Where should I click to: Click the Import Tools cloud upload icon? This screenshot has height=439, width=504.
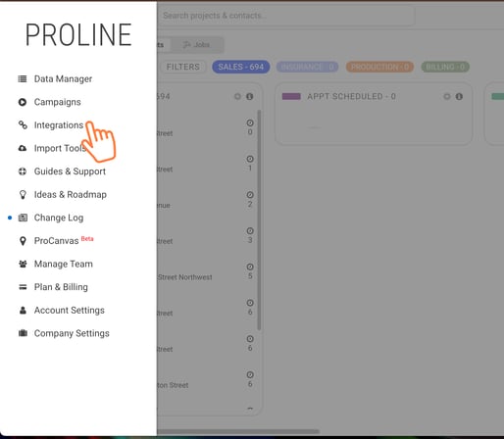click(x=23, y=148)
